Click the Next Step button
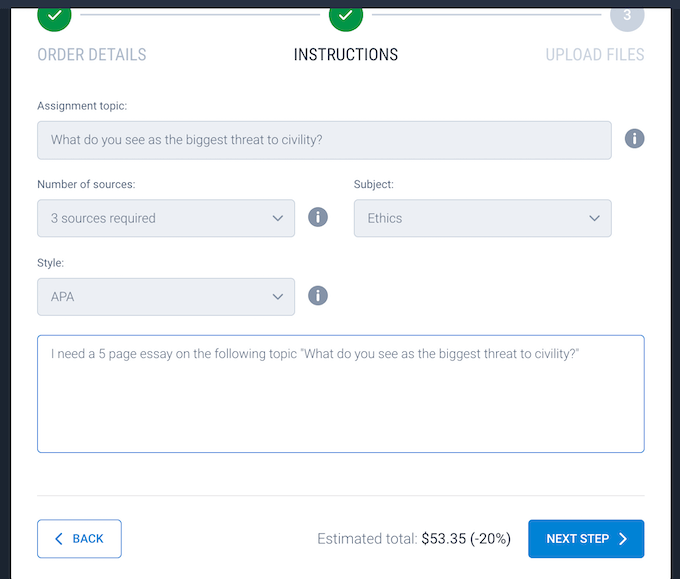Viewport: 680px width, 579px height. tap(586, 539)
